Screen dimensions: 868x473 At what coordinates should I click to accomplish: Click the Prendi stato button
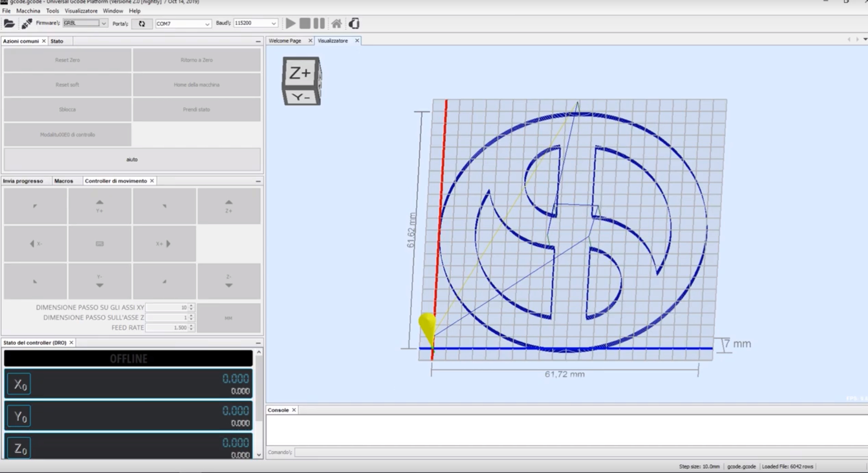point(197,109)
